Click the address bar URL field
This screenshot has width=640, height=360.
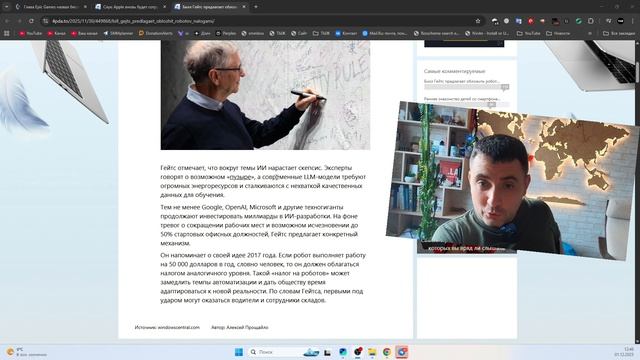[261, 21]
